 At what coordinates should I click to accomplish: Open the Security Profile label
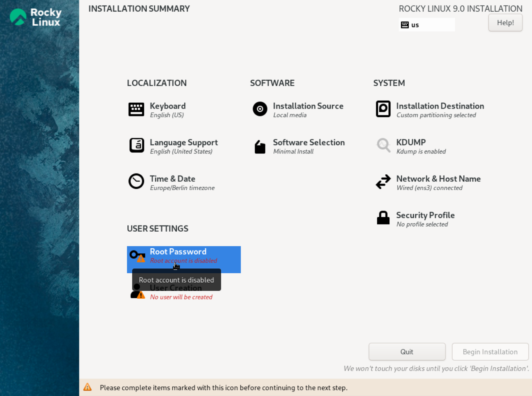coord(426,215)
